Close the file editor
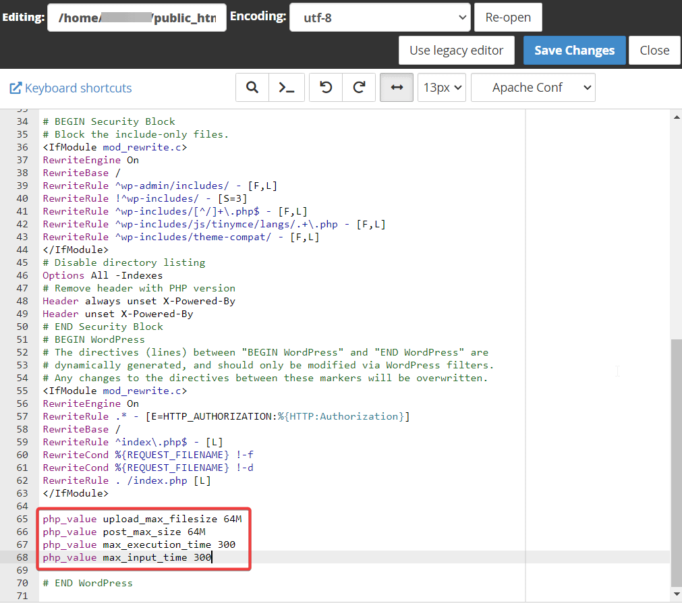Image resolution: width=682 pixels, height=616 pixels. click(x=654, y=51)
